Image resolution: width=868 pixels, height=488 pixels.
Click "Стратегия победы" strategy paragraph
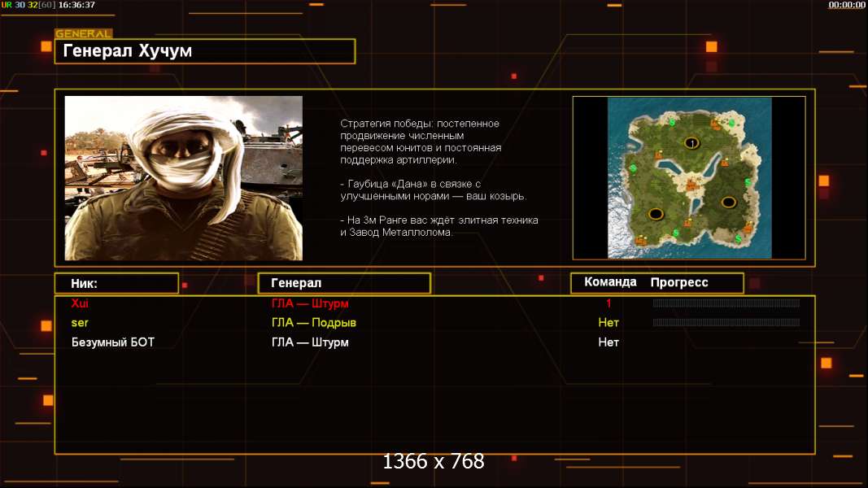pyautogui.click(x=421, y=142)
